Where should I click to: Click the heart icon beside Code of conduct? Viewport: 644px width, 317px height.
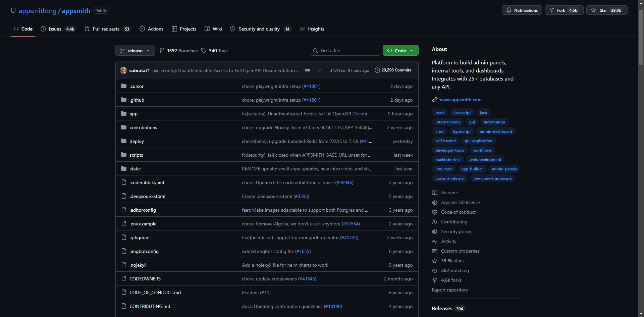point(435,212)
